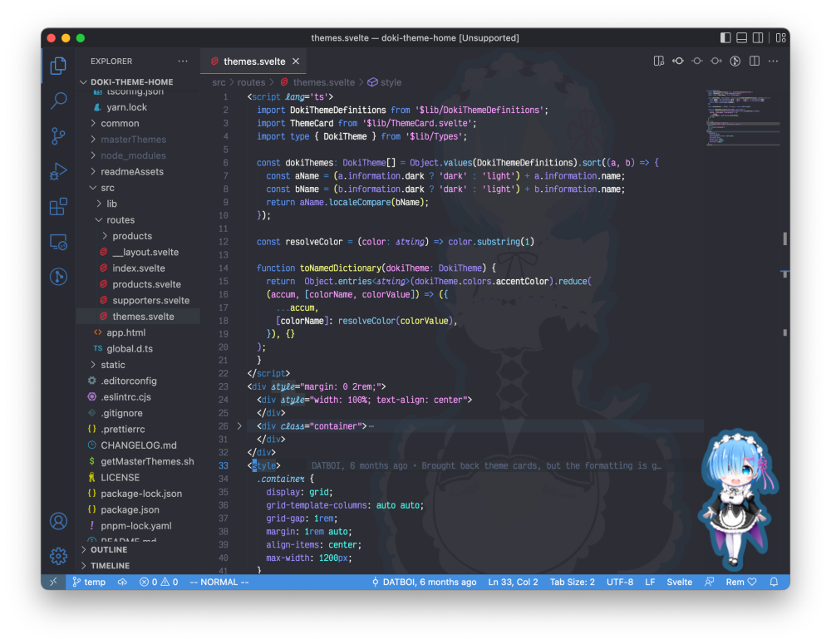This screenshot has width=831, height=644.
Task: Expand the static folder
Action: coord(138,365)
